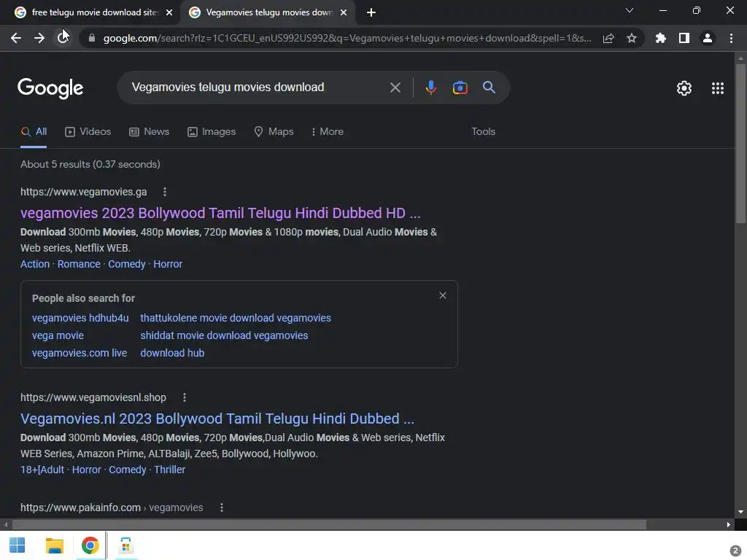The image size is (747, 560).
Task: Open Chrome from taskbar
Action: click(x=90, y=545)
